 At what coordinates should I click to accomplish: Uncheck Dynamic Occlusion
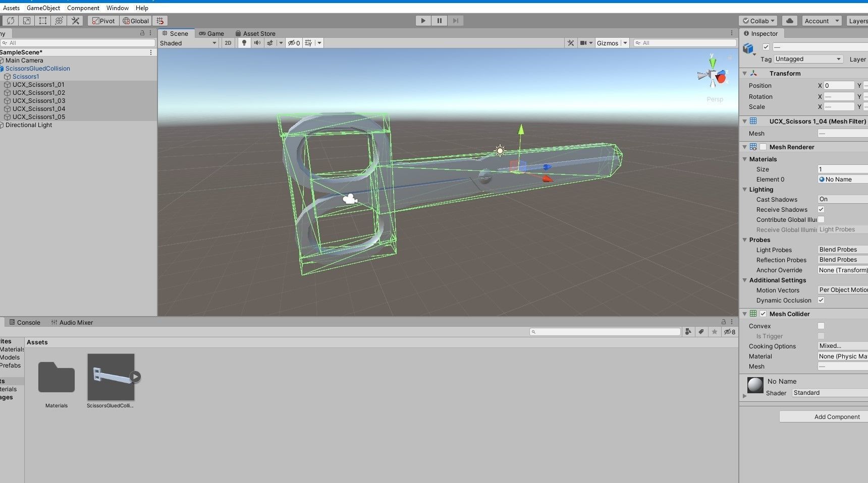pos(821,300)
